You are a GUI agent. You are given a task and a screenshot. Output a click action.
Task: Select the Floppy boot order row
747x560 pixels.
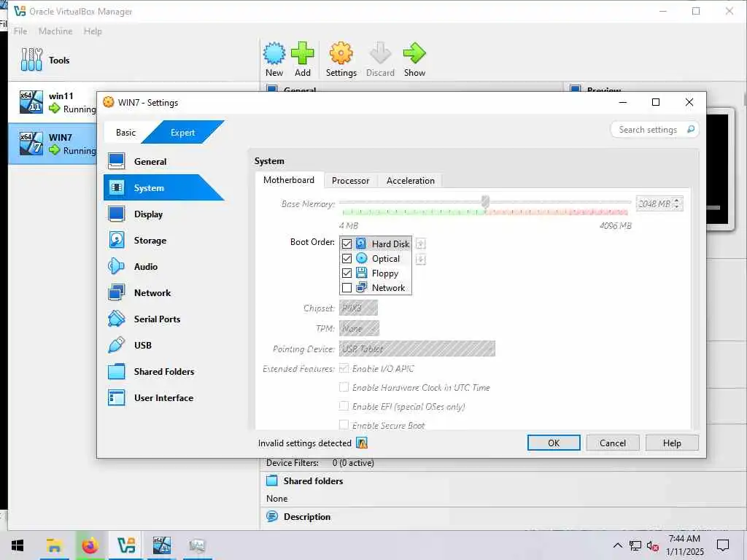pos(376,273)
